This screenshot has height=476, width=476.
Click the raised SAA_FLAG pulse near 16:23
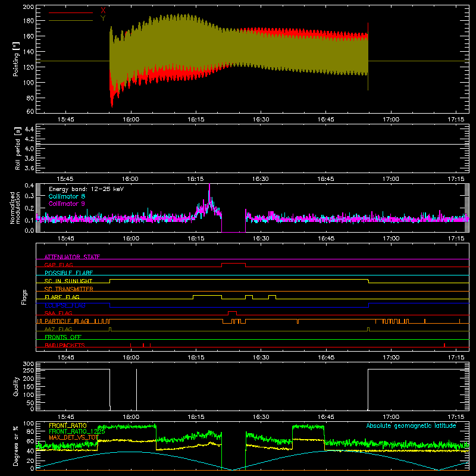[x=232, y=312]
